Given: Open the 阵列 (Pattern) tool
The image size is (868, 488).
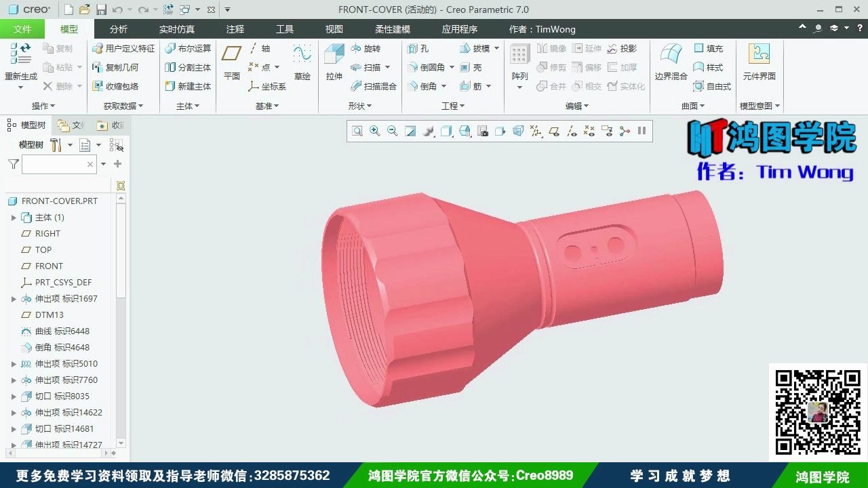Looking at the screenshot, I should click(x=519, y=64).
